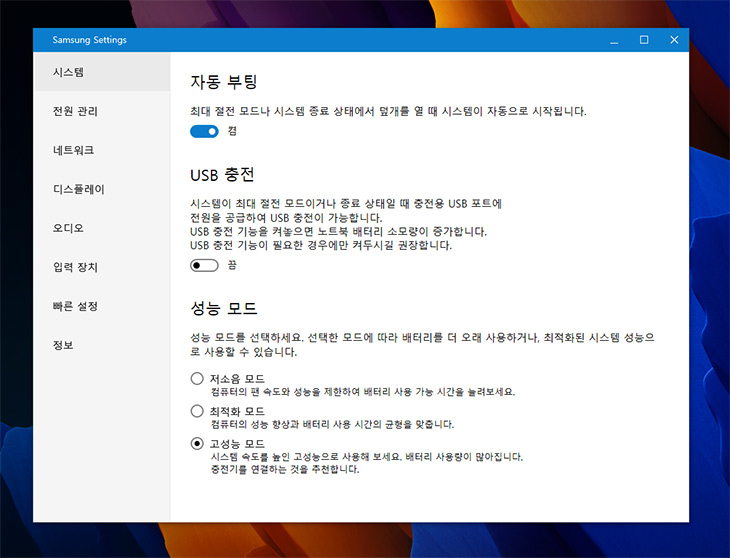
Task: Maximize the Samsung Settings window
Action: 644,40
